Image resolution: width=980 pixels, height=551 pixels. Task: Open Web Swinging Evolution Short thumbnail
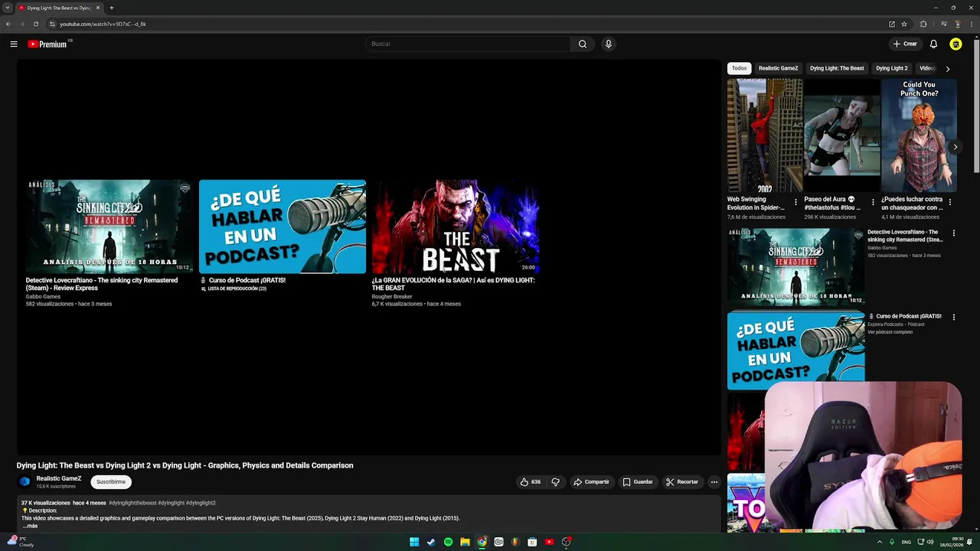point(765,135)
